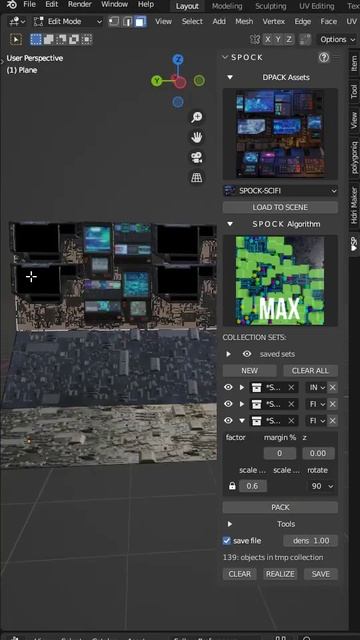Clear the collection name in the IN row

291,387
